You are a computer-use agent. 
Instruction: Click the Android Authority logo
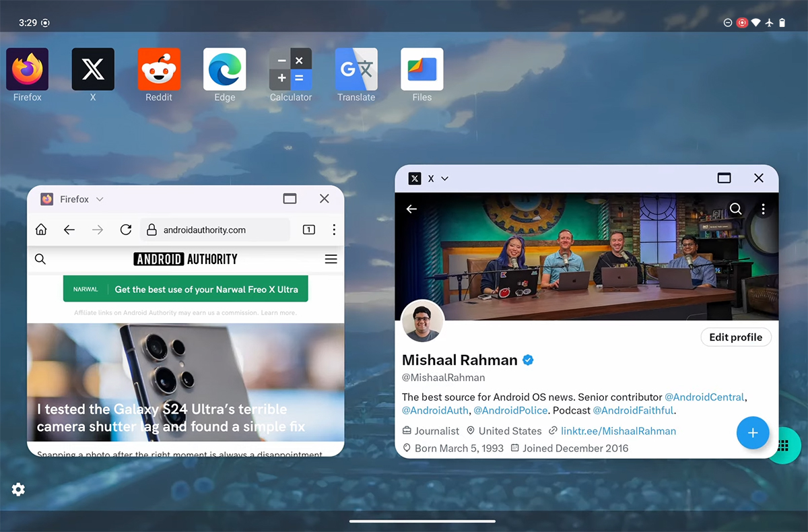click(186, 259)
